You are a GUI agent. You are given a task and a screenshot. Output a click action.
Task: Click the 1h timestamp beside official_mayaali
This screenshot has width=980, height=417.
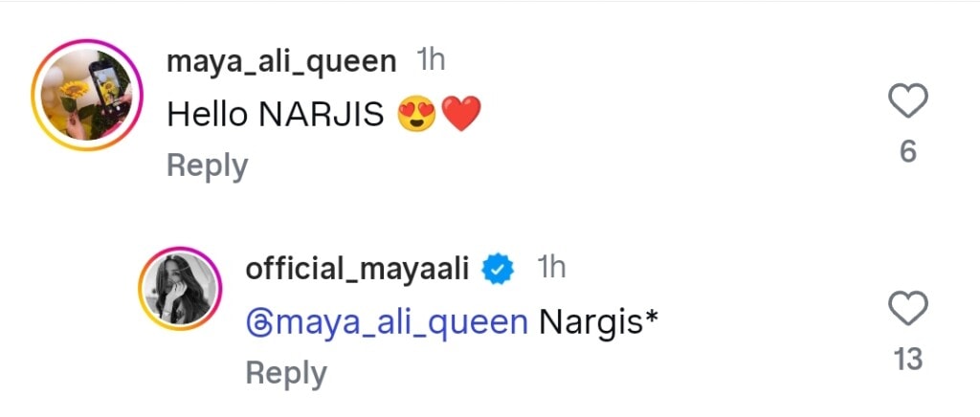[x=551, y=269]
